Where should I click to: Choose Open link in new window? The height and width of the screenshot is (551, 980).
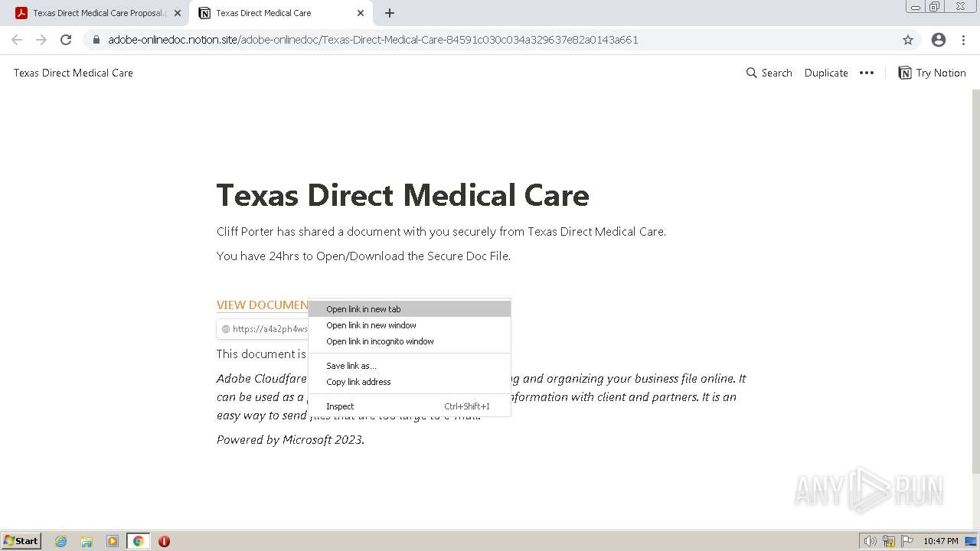(409, 325)
